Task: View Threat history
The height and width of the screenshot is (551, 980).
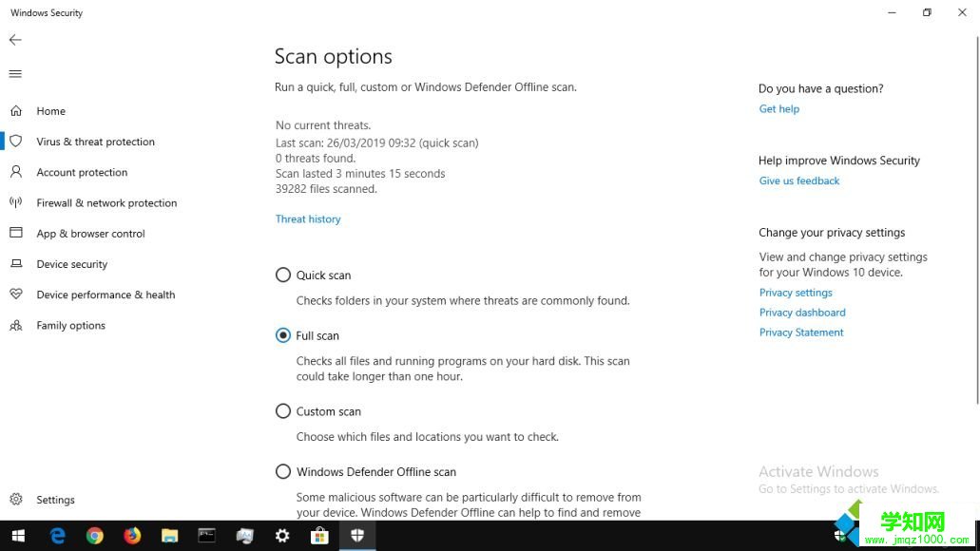Action: click(307, 218)
